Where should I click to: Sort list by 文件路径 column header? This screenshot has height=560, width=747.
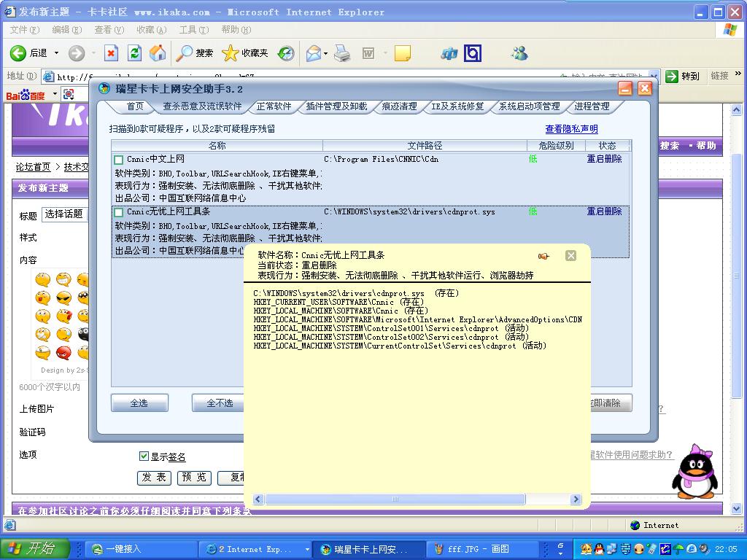click(425, 145)
